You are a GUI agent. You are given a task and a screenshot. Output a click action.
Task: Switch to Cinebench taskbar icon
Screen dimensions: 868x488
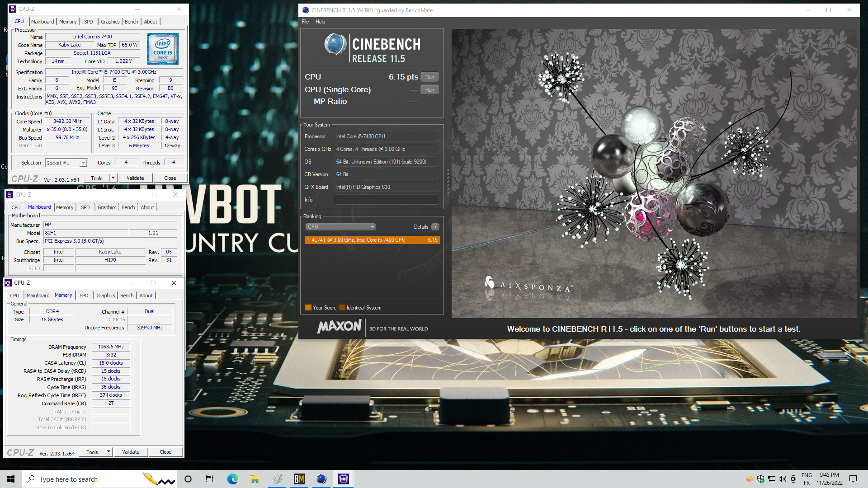[x=321, y=479]
